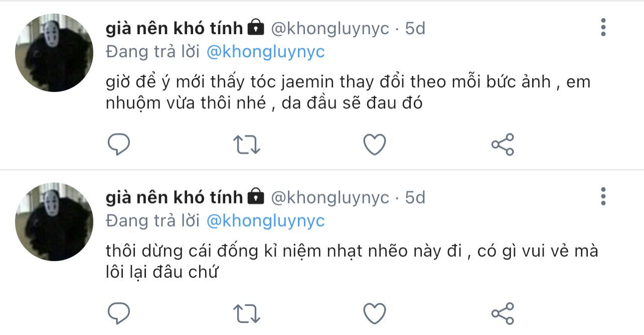The height and width of the screenshot is (335, 644).
Task: Share the tweet about jaemin's hair
Action: tap(503, 145)
